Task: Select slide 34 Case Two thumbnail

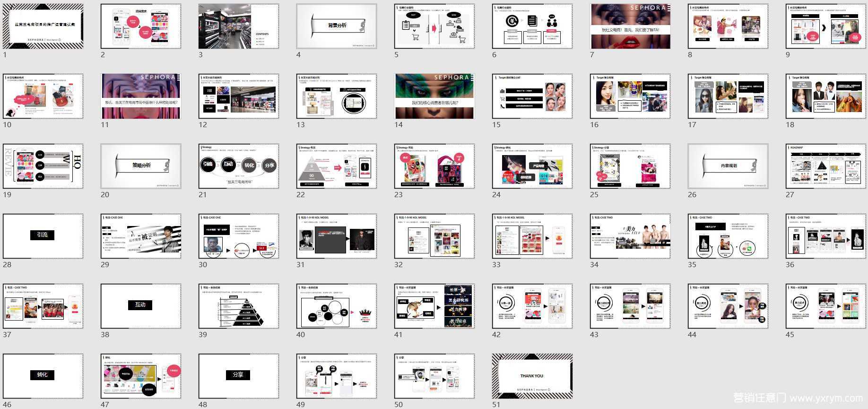Action: (x=630, y=236)
